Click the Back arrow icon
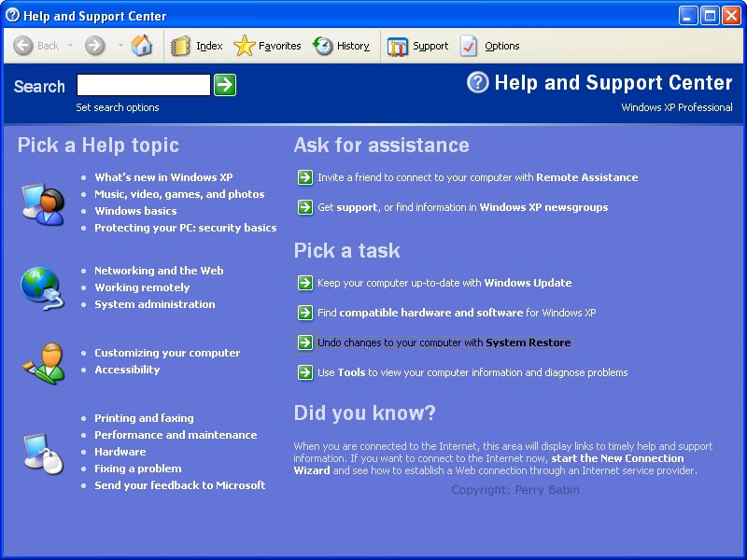 pos(22,46)
